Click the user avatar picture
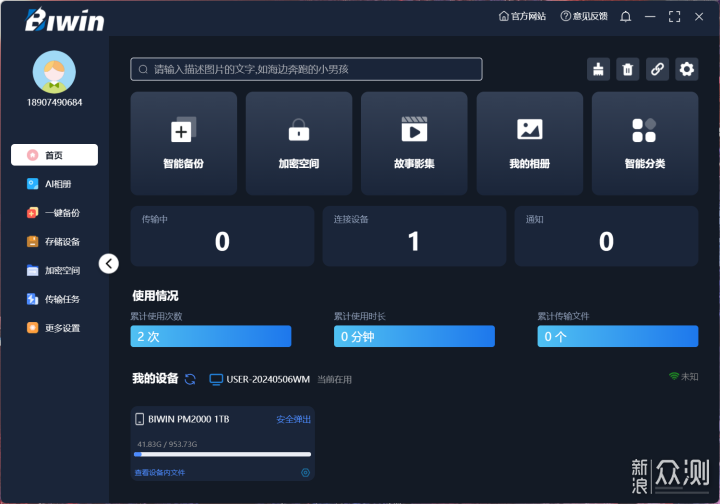This screenshot has width=720, height=504. coord(54,72)
